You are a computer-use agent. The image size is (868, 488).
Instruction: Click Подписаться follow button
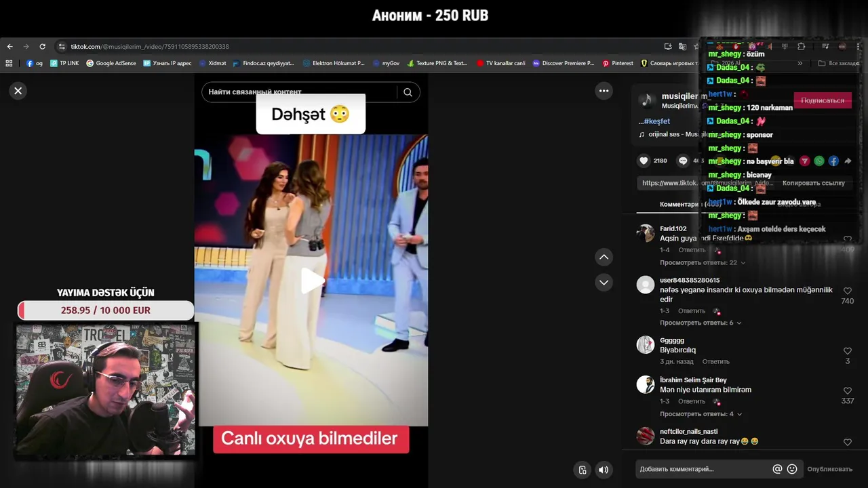pos(823,100)
